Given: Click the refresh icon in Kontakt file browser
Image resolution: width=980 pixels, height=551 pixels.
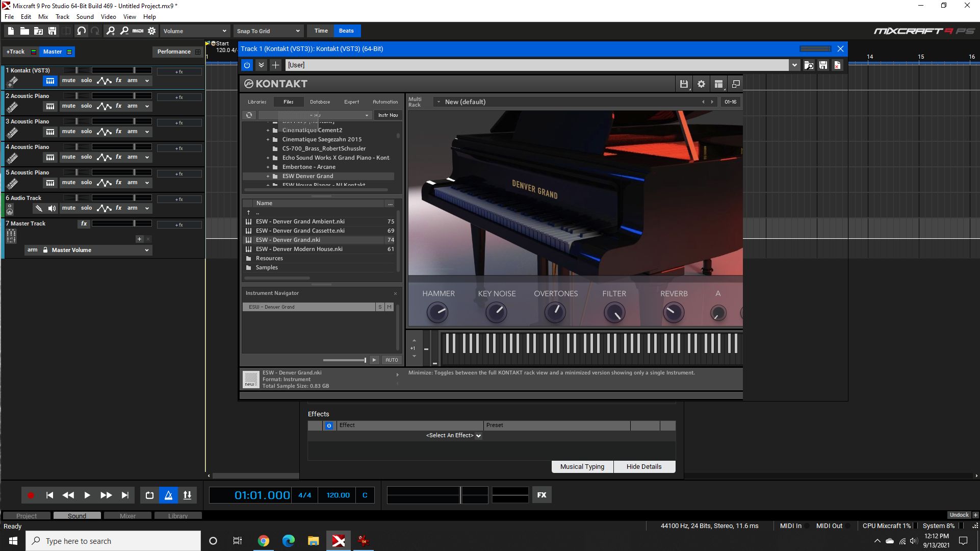Looking at the screenshot, I should (249, 115).
